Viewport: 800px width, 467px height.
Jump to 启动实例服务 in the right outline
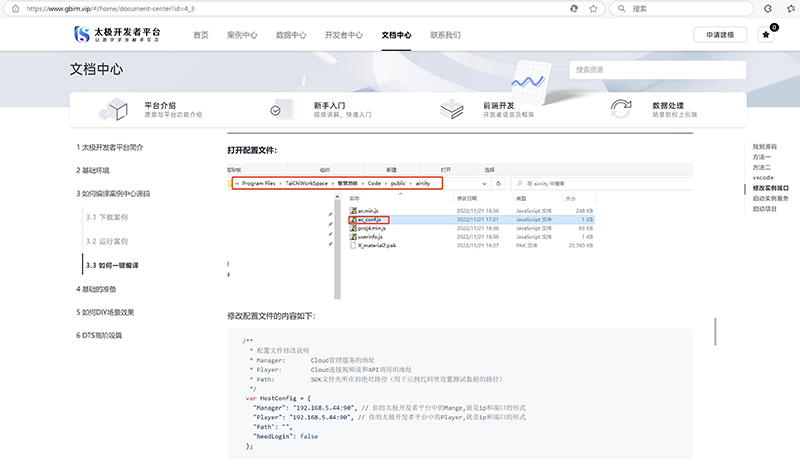point(770,199)
